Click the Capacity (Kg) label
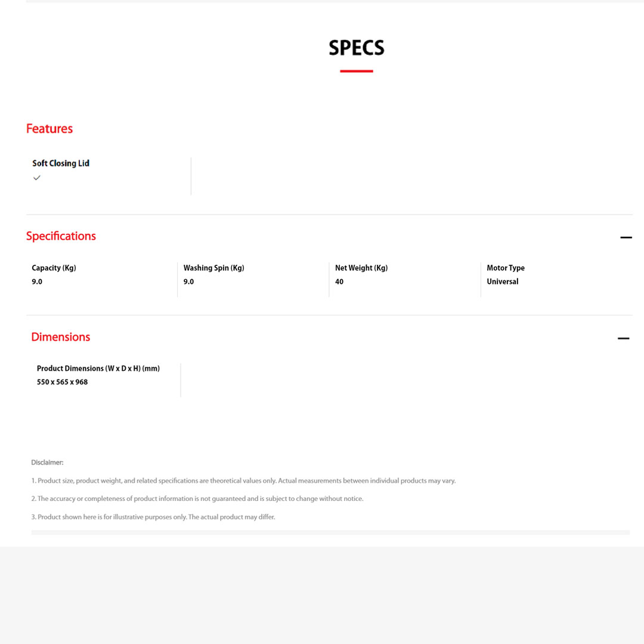The image size is (644, 644). click(x=54, y=268)
